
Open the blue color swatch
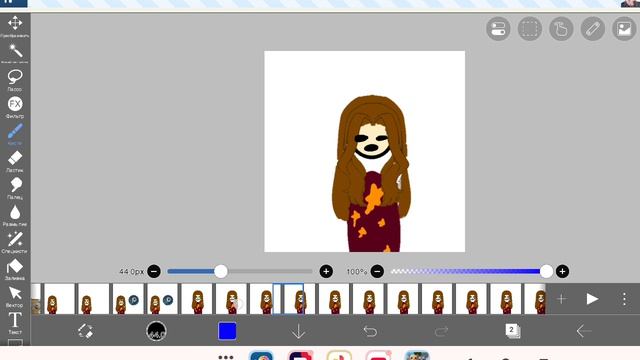227,331
